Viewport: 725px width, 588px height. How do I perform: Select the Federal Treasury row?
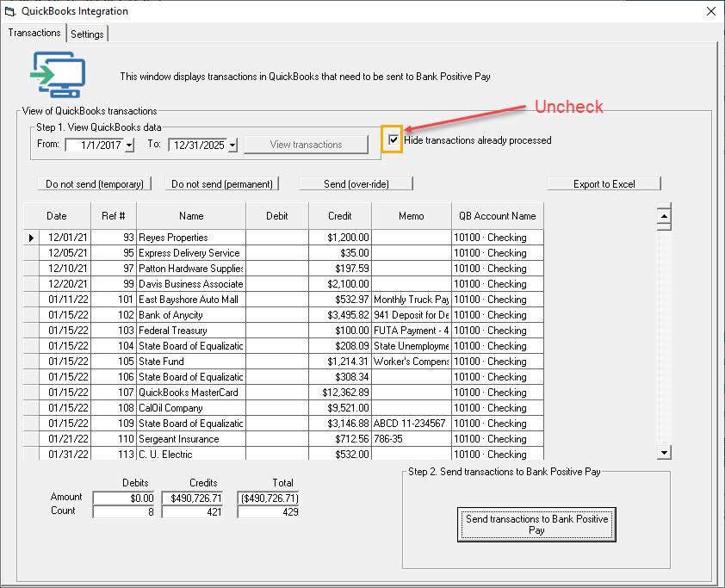tap(283, 331)
